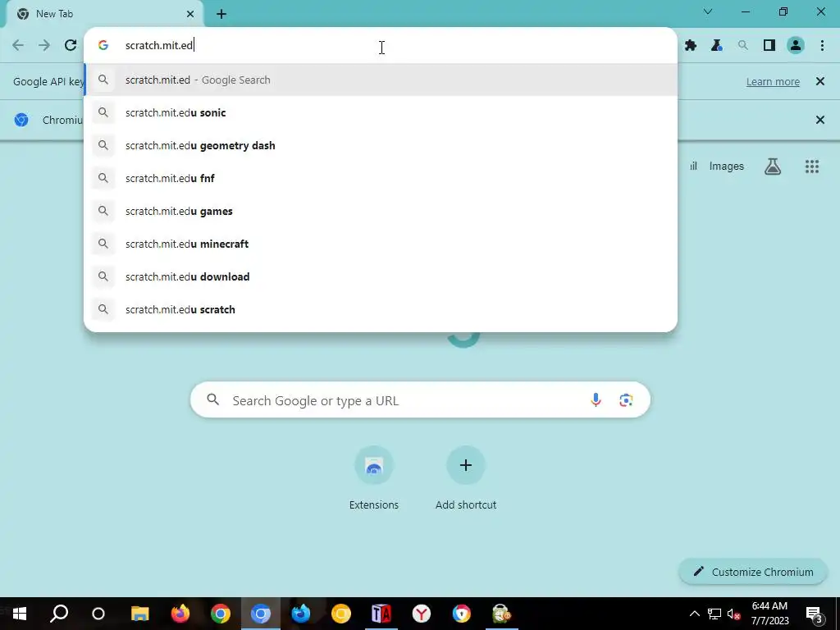Dismiss the Google API keys infobar
Image resolution: width=840 pixels, height=630 pixels.
pos(819,81)
